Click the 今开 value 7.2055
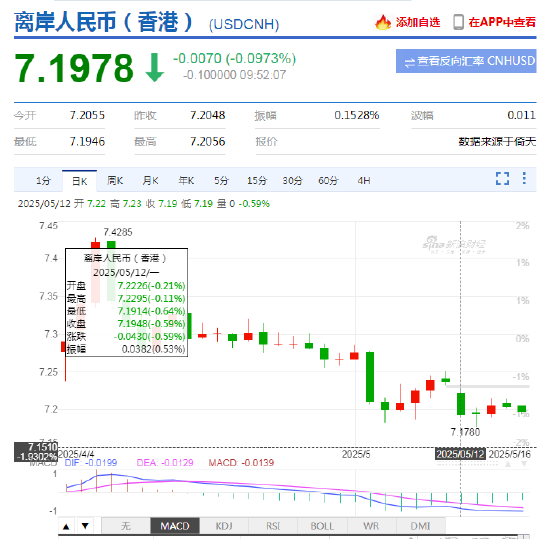The width and height of the screenshot is (550, 539). 87,115
